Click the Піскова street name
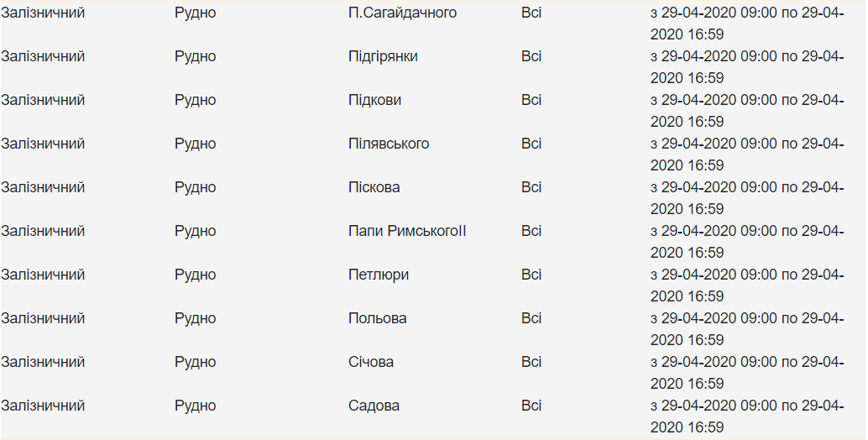Image resolution: width=868 pixels, height=440 pixels. [x=374, y=188]
